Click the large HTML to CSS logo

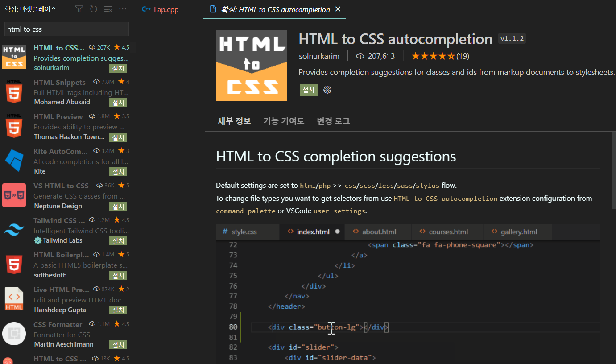point(252,66)
